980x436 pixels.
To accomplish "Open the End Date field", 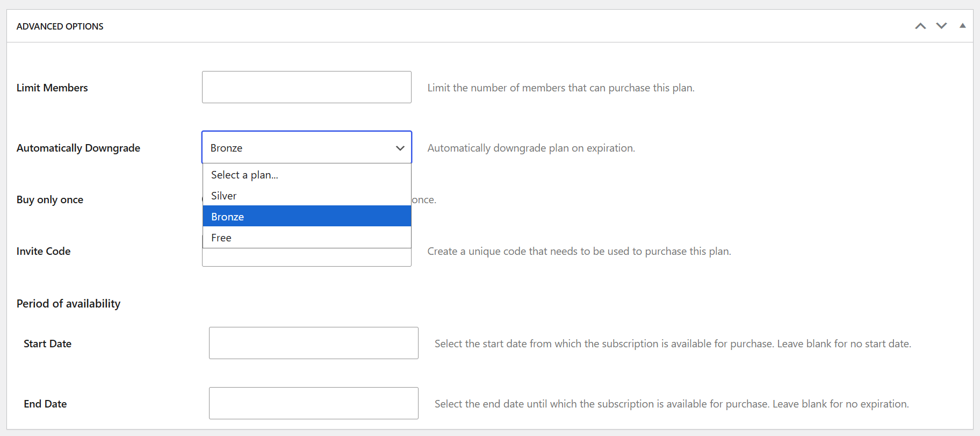I will [313, 403].
